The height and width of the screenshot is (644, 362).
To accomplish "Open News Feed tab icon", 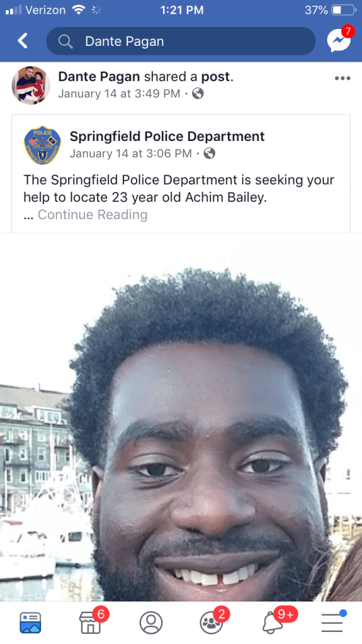I will 30,622.
